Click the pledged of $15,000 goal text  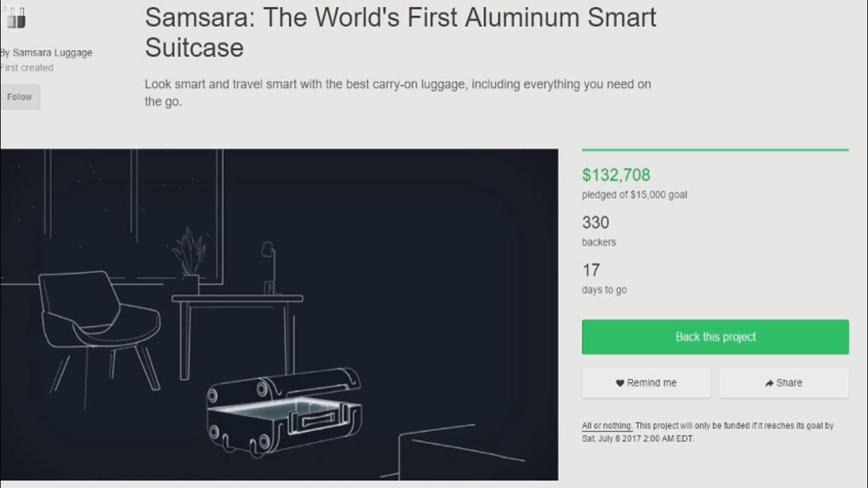coord(634,195)
